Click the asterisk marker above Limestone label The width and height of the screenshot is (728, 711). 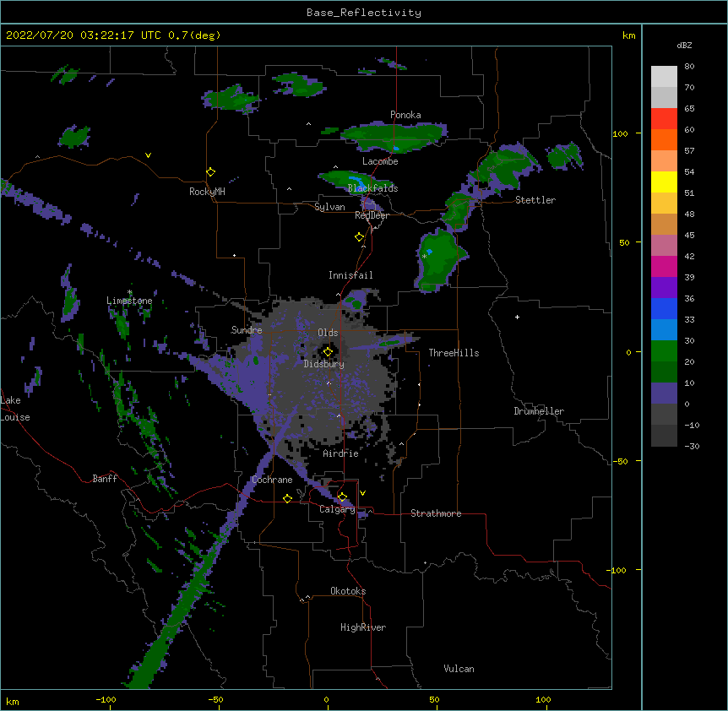[129, 292]
